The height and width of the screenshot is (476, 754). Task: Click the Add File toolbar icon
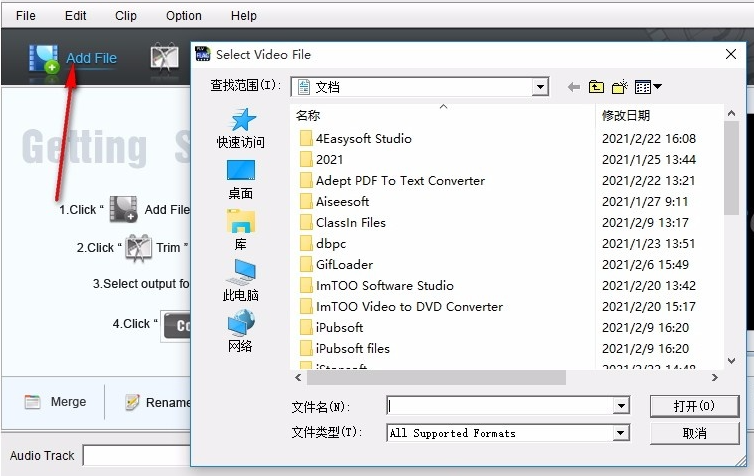(x=44, y=59)
